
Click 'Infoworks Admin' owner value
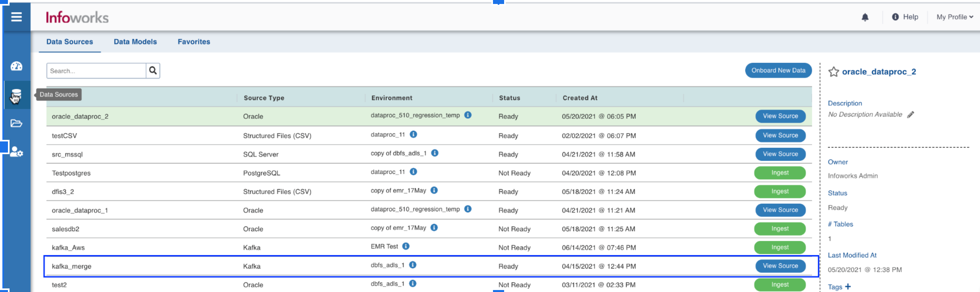pyautogui.click(x=853, y=176)
